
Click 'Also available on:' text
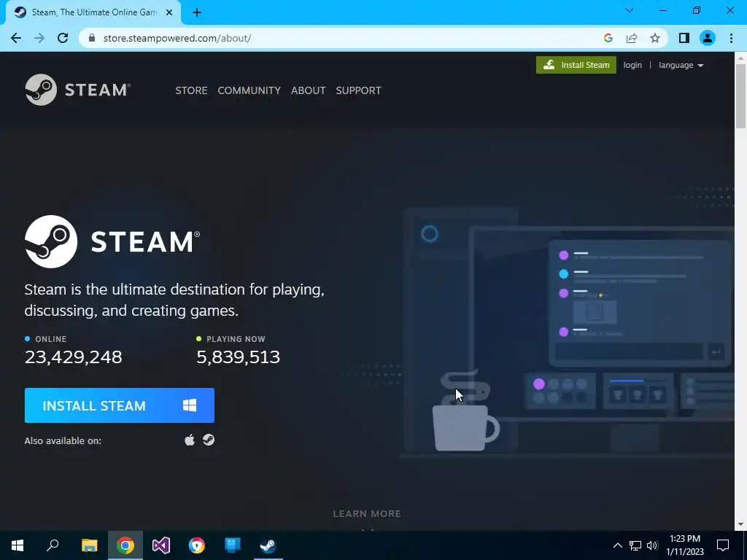(63, 440)
